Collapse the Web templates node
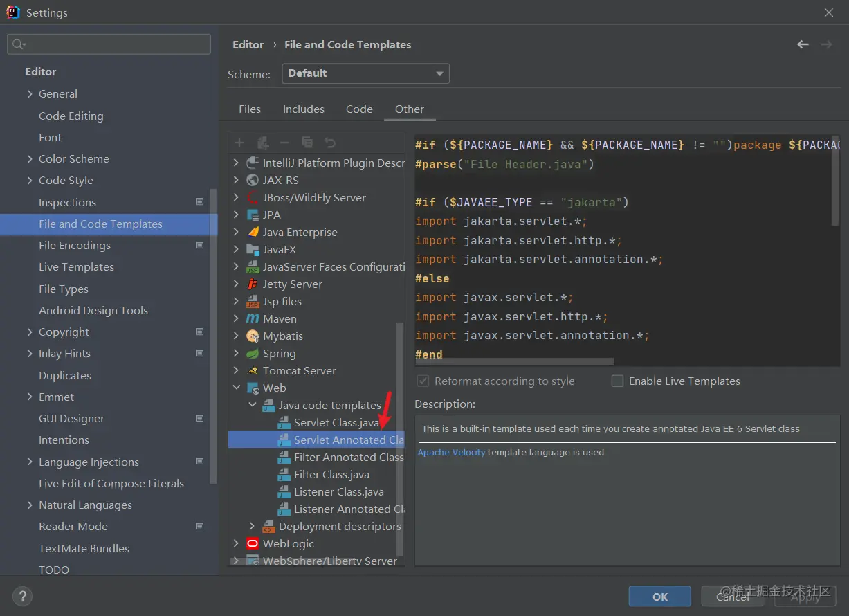Viewport: 849px width, 616px height. [237, 388]
